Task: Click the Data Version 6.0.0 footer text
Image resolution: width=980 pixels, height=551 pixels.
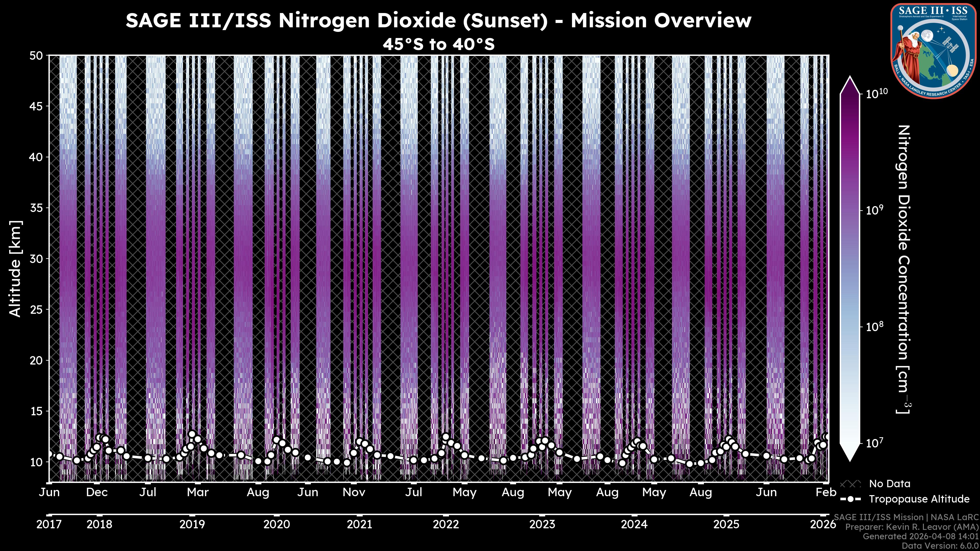Action: (940, 546)
